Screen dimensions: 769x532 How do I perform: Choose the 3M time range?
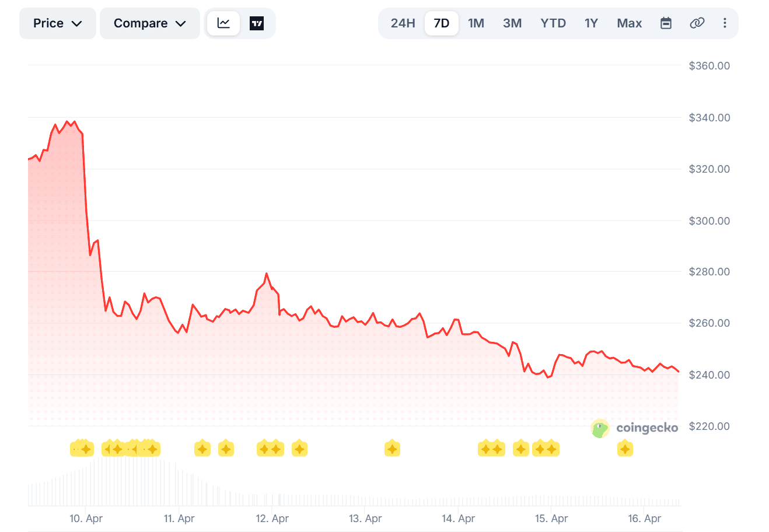pyautogui.click(x=512, y=23)
